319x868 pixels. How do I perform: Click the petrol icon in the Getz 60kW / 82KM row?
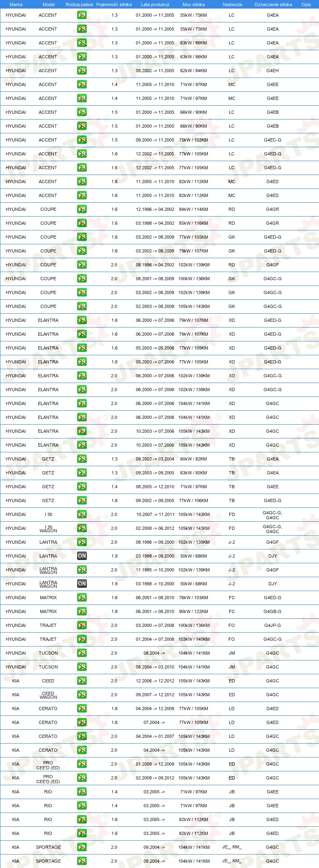(82, 459)
